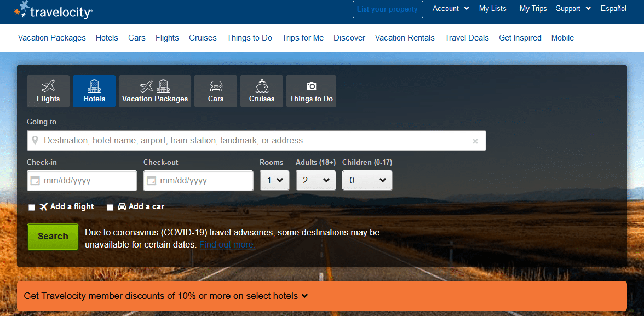Clear destination with the x icon
644x316 pixels.
pyautogui.click(x=475, y=141)
